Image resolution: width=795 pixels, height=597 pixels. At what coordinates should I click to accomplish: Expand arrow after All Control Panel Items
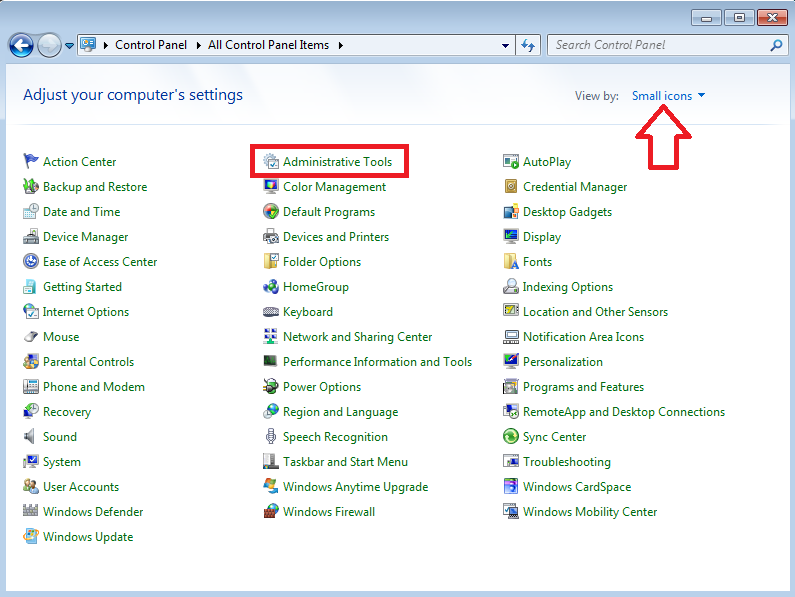tap(341, 45)
